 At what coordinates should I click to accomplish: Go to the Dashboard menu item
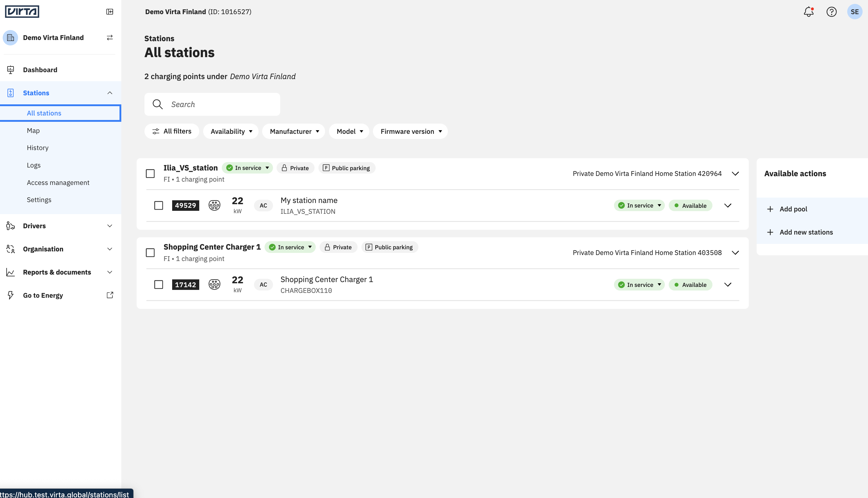point(60,70)
